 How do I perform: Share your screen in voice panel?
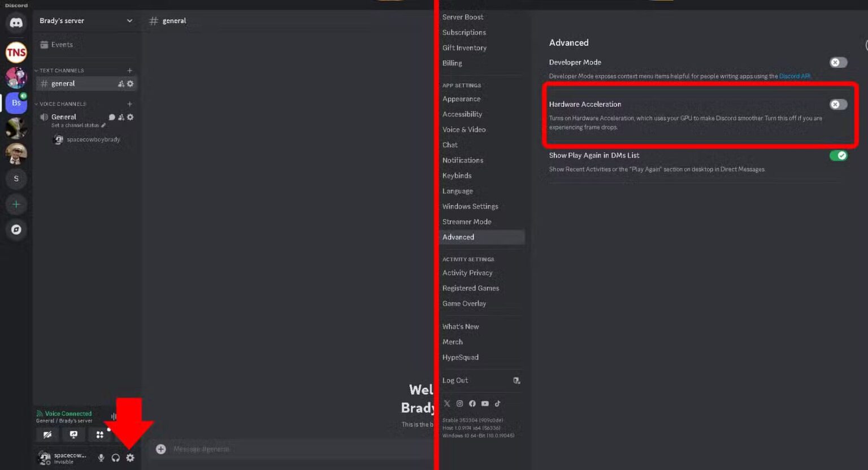[x=73, y=434]
